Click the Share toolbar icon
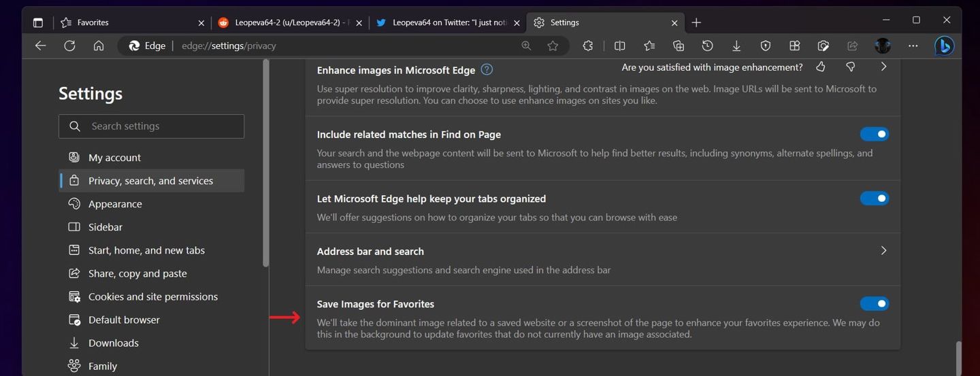Screen dimensions: 980x376 click(x=852, y=46)
